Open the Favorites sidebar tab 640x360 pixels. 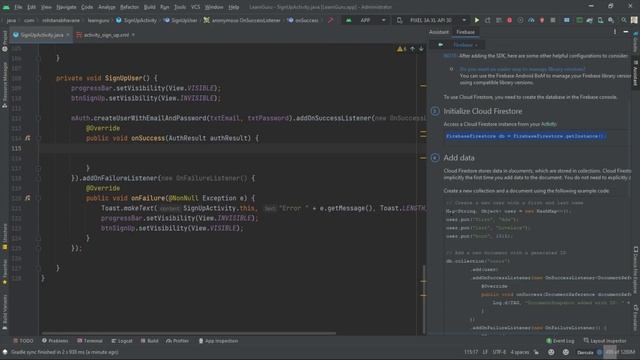[x=4, y=272]
